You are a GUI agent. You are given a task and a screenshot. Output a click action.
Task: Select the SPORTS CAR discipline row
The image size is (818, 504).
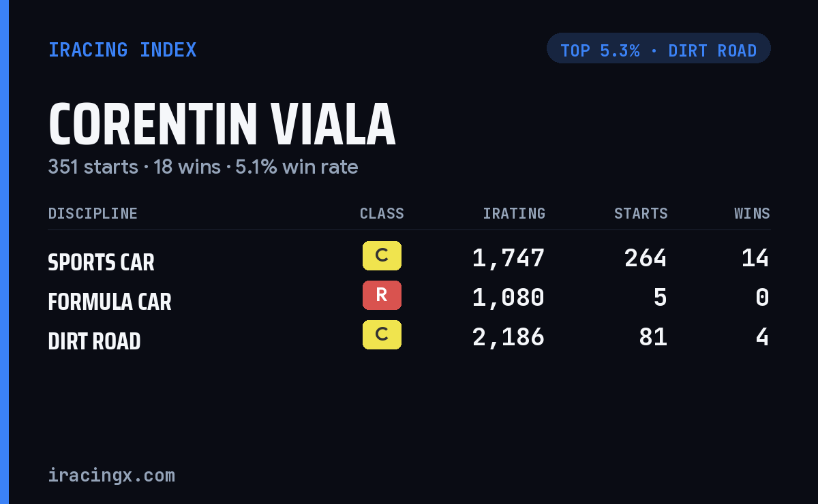coord(409,259)
